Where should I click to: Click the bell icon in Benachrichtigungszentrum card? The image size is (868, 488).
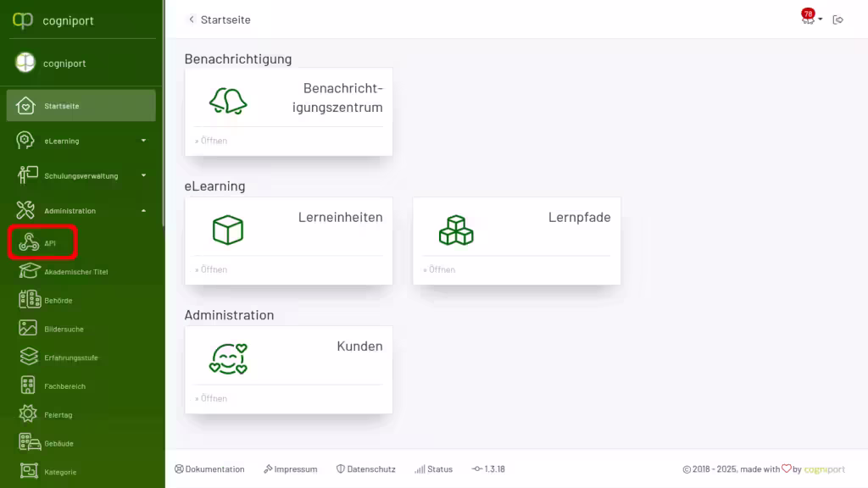[x=228, y=101]
